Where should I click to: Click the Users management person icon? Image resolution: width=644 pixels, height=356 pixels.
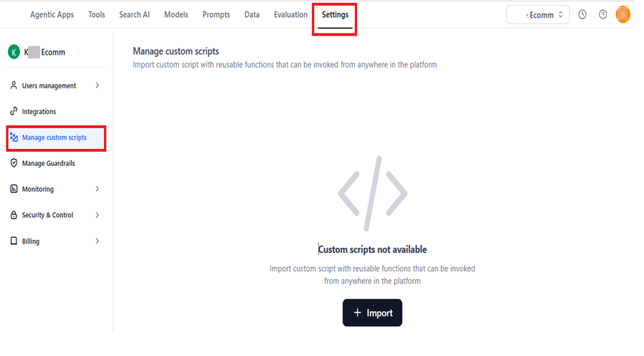[14, 86]
